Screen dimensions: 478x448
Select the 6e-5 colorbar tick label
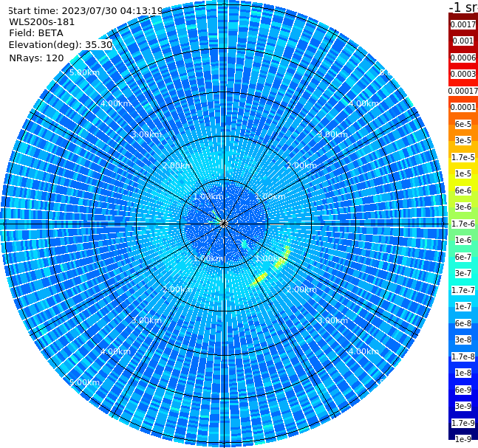click(463, 124)
